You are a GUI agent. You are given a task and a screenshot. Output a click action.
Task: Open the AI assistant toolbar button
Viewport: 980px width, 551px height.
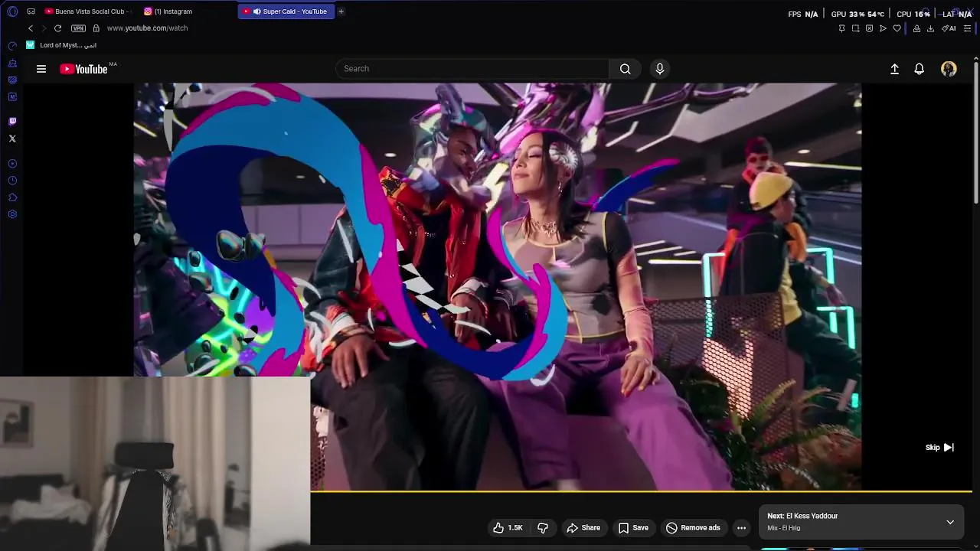click(x=949, y=28)
